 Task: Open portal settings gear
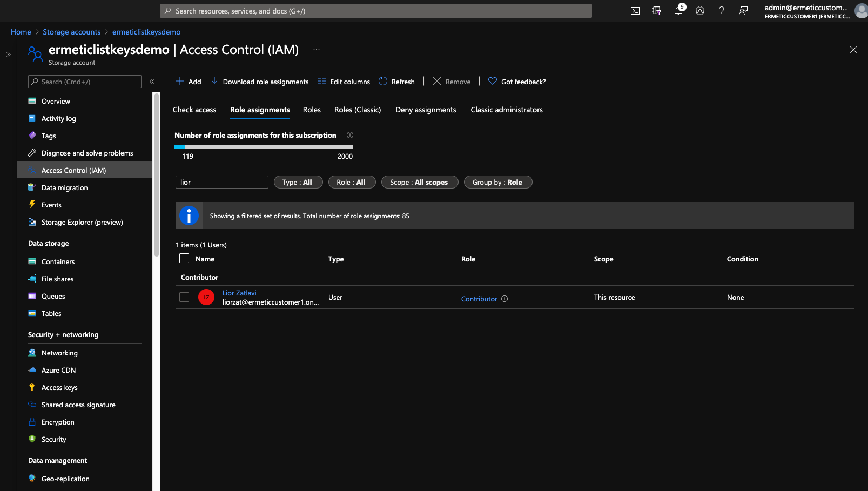coord(700,11)
